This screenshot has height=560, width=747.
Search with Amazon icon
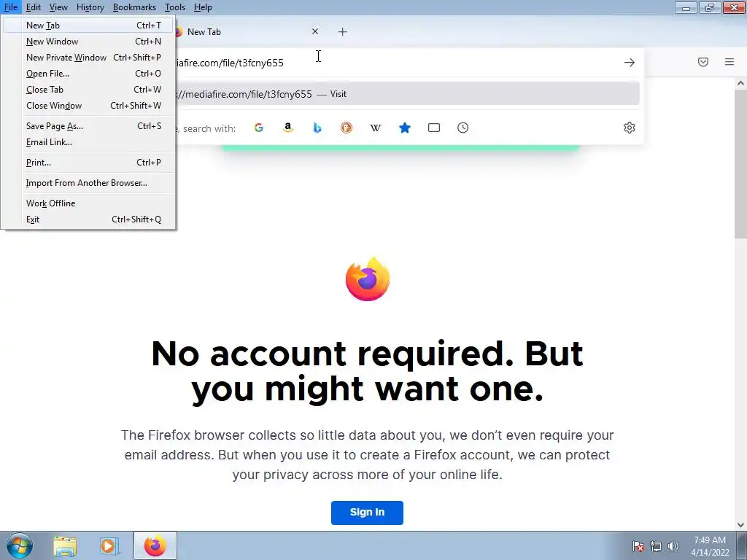[287, 128]
